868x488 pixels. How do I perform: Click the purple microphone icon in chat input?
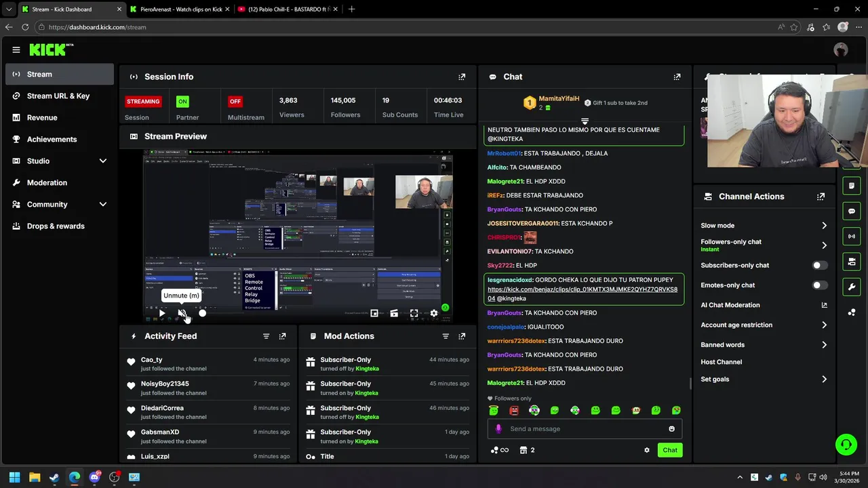click(x=498, y=428)
